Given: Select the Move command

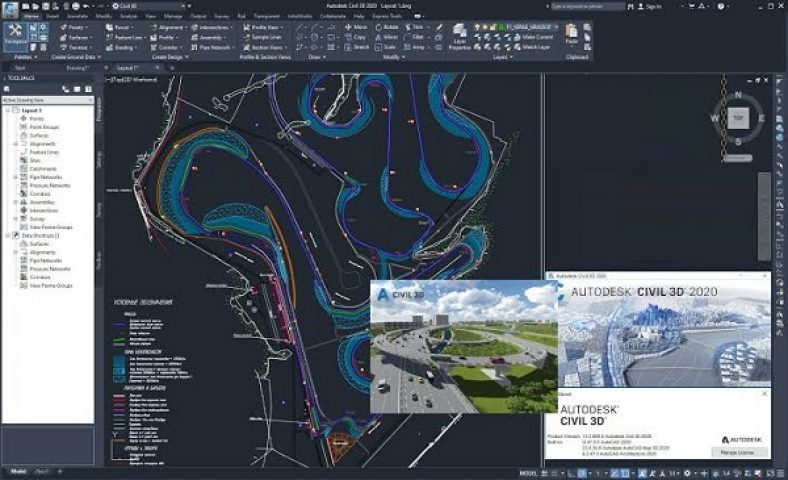Looking at the screenshot, I should click(x=356, y=27).
